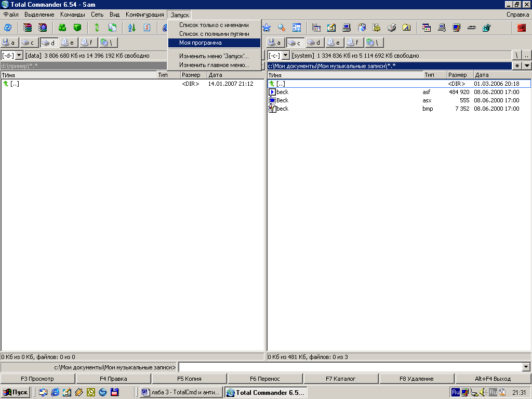Select drive e in right panel

[x=334, y=43]
